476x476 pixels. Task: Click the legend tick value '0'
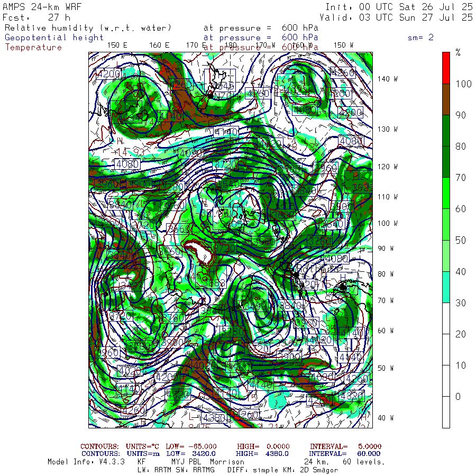click(x=458, y=397)
